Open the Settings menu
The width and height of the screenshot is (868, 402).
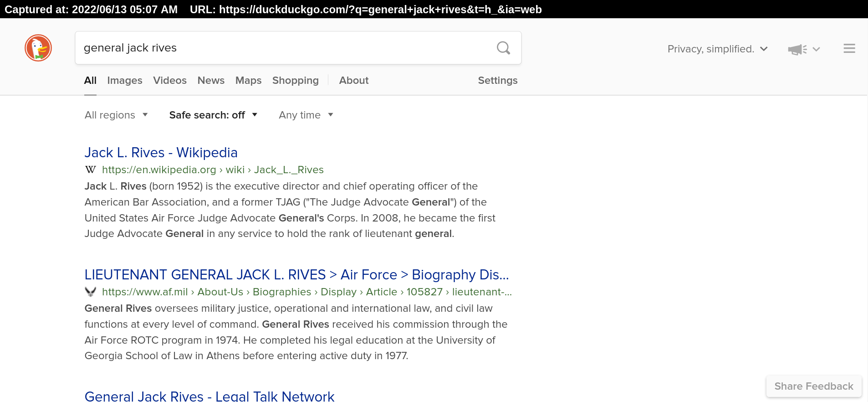pyautogui.click(x=498, y=80)
